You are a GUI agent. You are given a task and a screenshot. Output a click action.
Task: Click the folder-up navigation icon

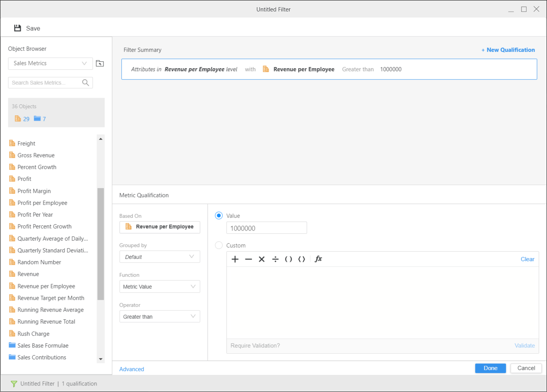tap(100, 64)
